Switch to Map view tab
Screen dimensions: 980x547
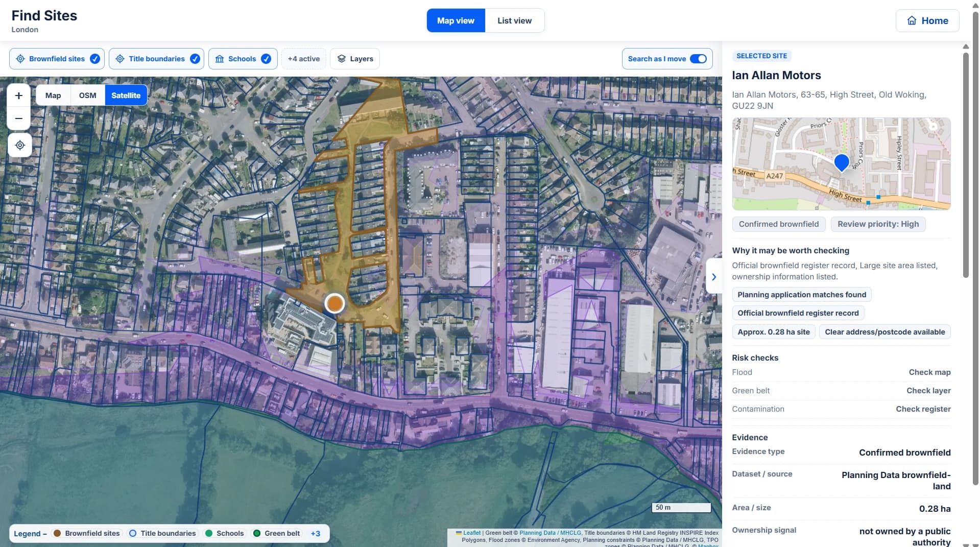coord(456,20)
